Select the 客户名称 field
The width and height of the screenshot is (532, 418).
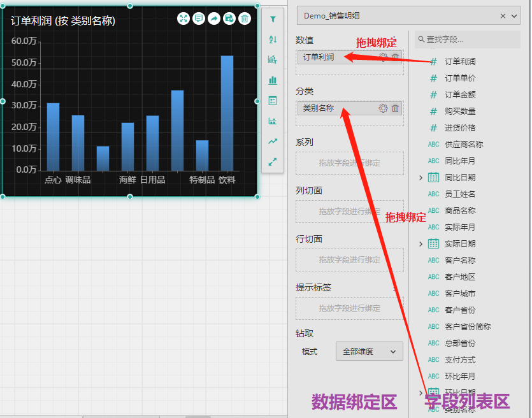point(460,260)
